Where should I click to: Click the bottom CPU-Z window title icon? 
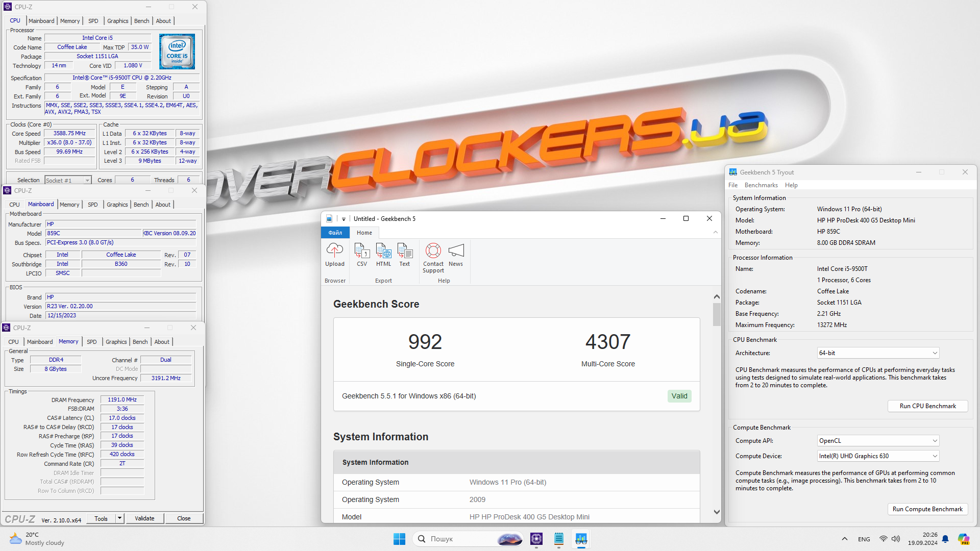tap(6, 328)
